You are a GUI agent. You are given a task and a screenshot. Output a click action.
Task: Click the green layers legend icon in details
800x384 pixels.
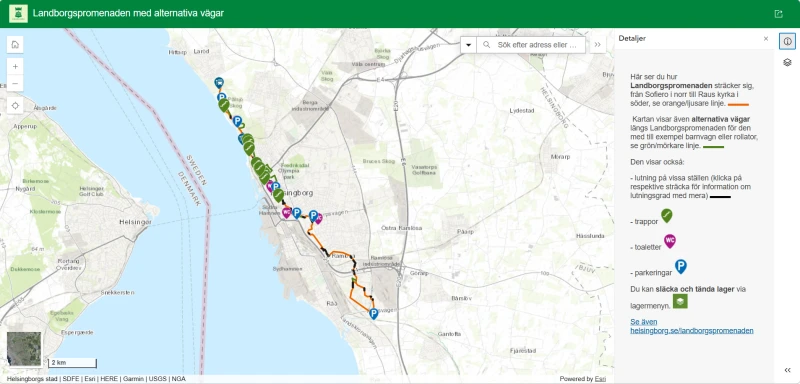680,301
